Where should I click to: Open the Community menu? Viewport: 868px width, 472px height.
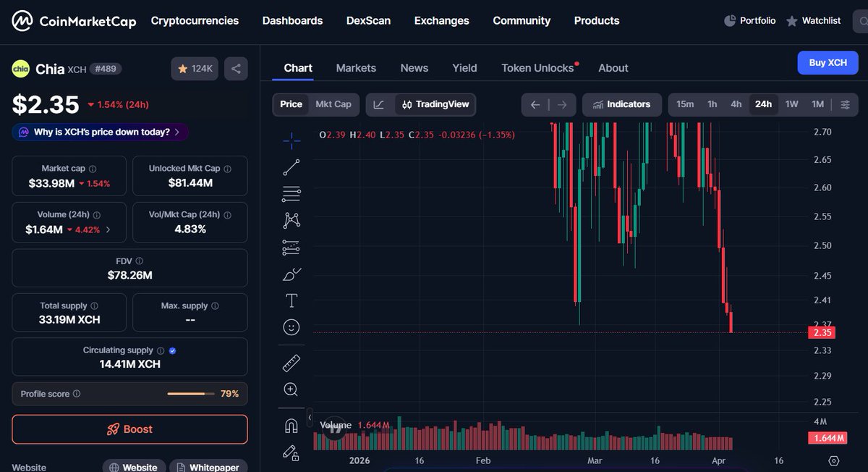[522, 21]
